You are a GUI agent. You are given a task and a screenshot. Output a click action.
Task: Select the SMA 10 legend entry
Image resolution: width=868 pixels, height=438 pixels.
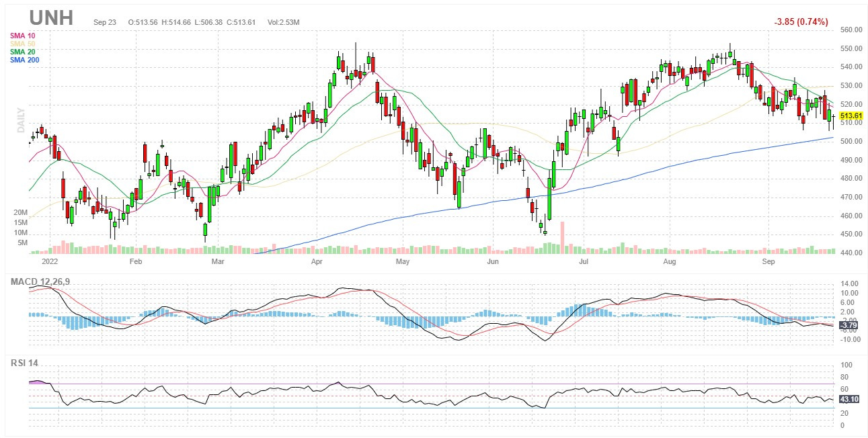coord(22,36)
